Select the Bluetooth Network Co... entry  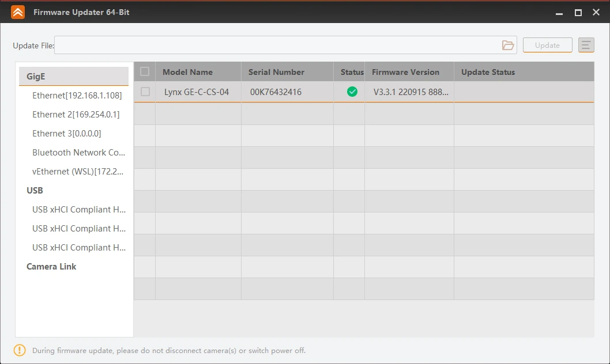78,152
